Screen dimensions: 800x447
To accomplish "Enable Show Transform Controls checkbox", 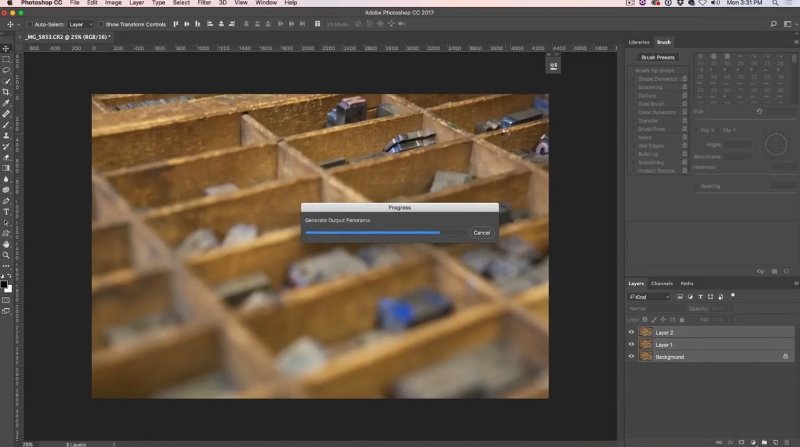I will (x=101, y=24).
